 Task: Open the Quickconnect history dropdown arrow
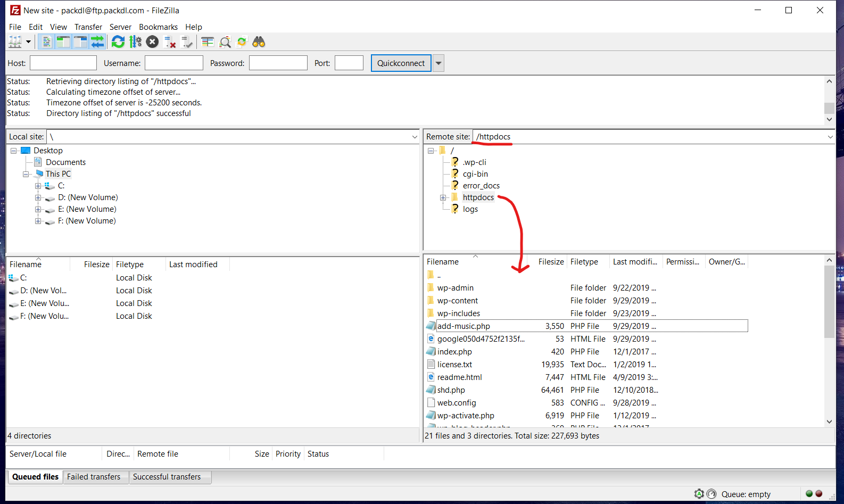click(x=438, y=63)
